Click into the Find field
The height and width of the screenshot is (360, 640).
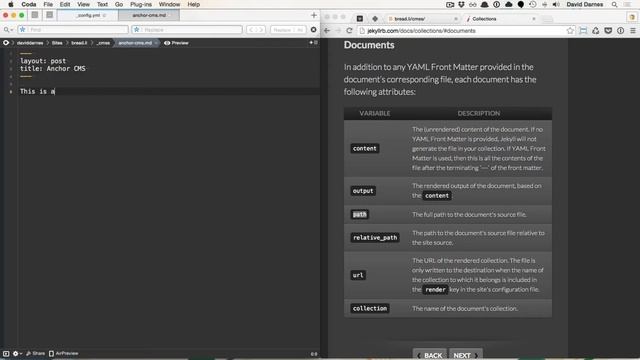(73, 30)
